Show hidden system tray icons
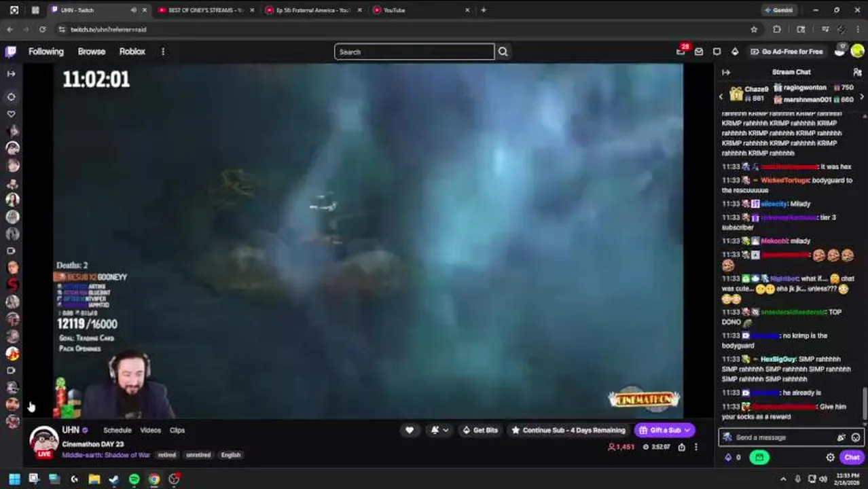 pos(783,479)
